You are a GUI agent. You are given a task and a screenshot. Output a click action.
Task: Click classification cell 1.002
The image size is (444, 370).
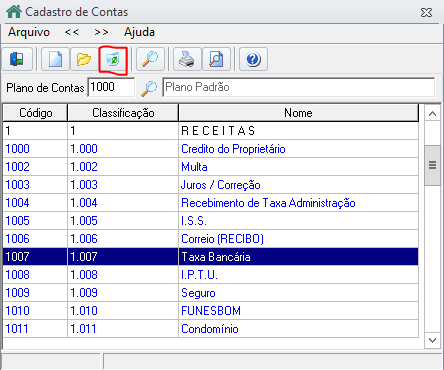pyautogui.click(x=123, y=167)
